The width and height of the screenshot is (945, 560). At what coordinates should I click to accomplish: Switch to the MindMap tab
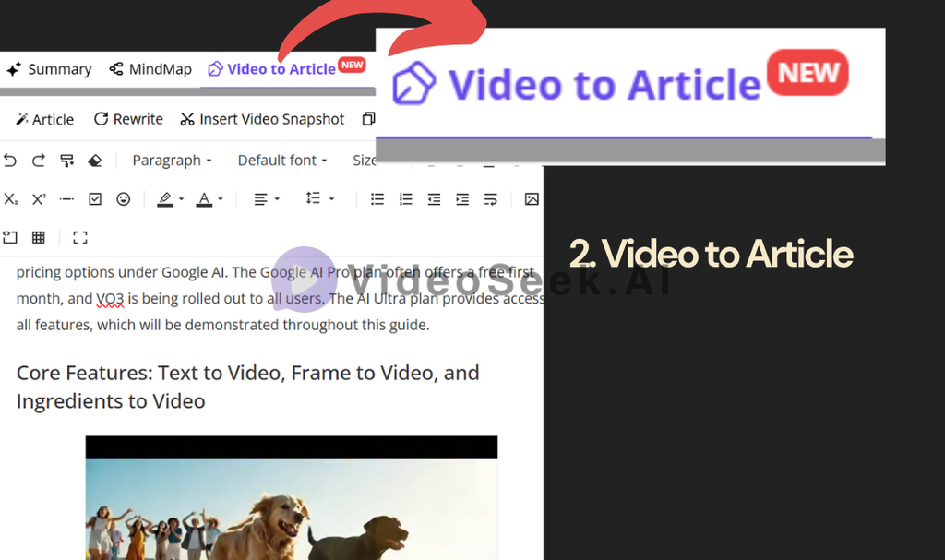click(150, 69)
